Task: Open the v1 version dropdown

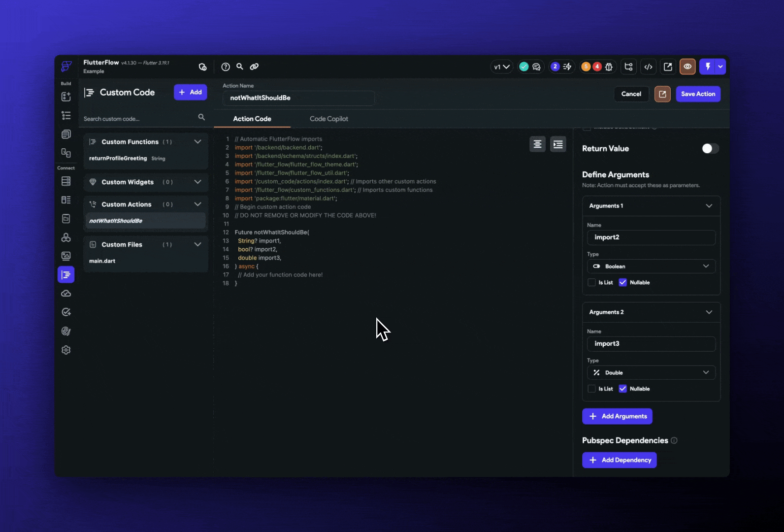Action: click(x=502, y=66)
